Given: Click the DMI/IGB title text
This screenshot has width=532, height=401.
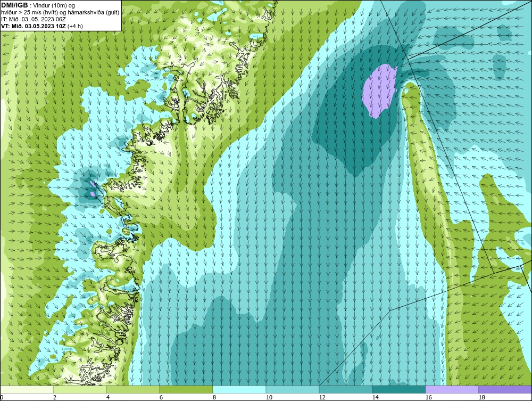Looking at the screenshot, I should (14, 5).
